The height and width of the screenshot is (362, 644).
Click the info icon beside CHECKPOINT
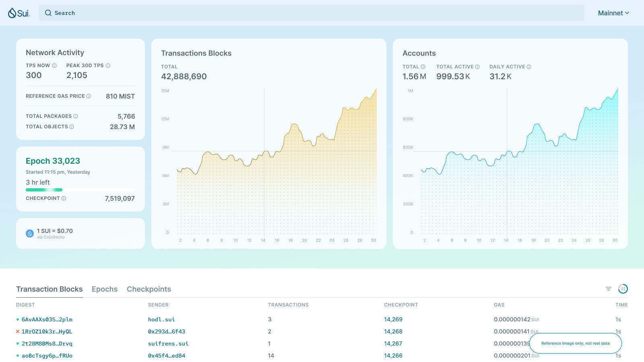click(63, 198)
